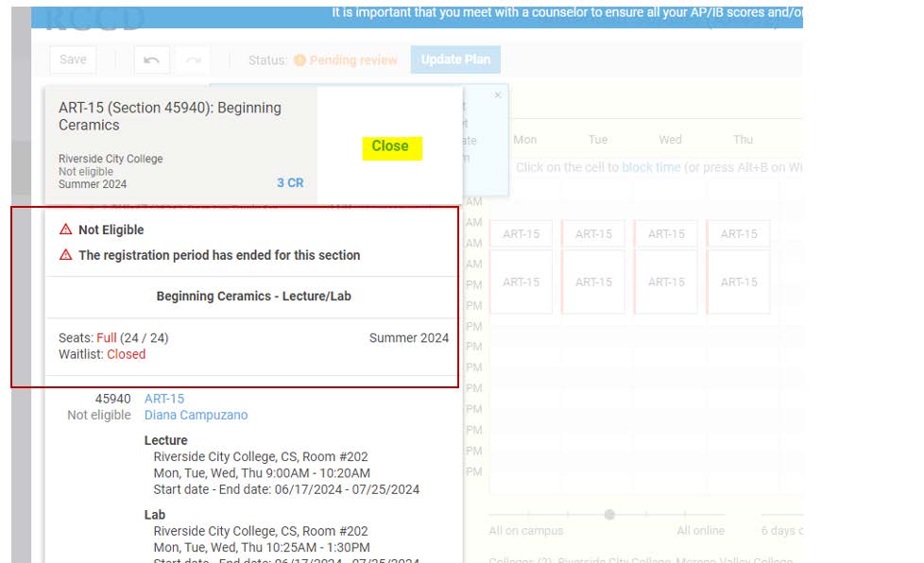Select Wednesday's ART-15 lecture block in calendar
Screen dimensions: 924x563
point(666,234)
